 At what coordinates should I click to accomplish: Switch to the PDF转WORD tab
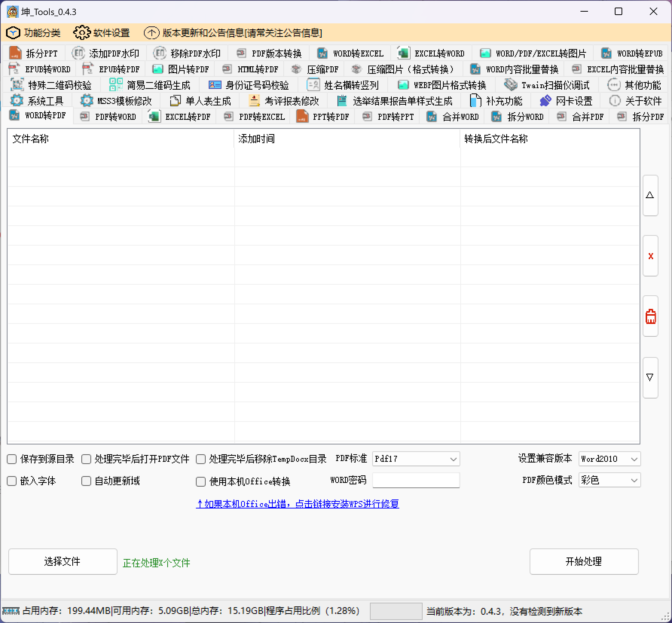coord(108,117)
